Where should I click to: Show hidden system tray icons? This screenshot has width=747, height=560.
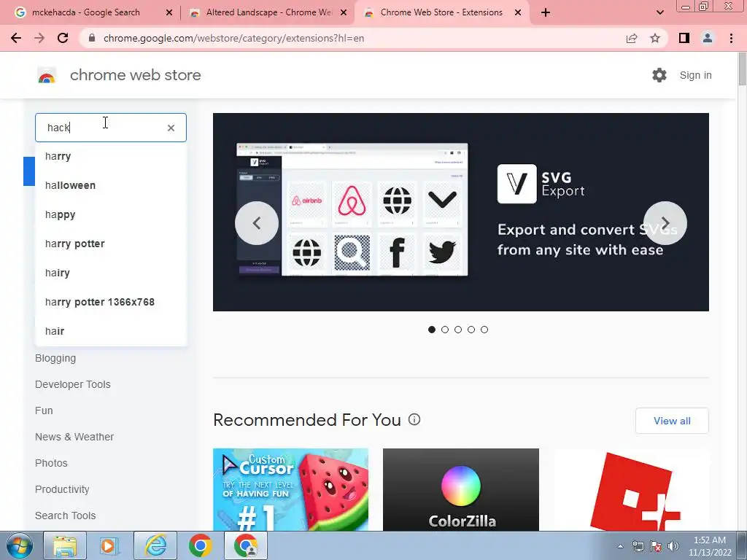[620, 546]
